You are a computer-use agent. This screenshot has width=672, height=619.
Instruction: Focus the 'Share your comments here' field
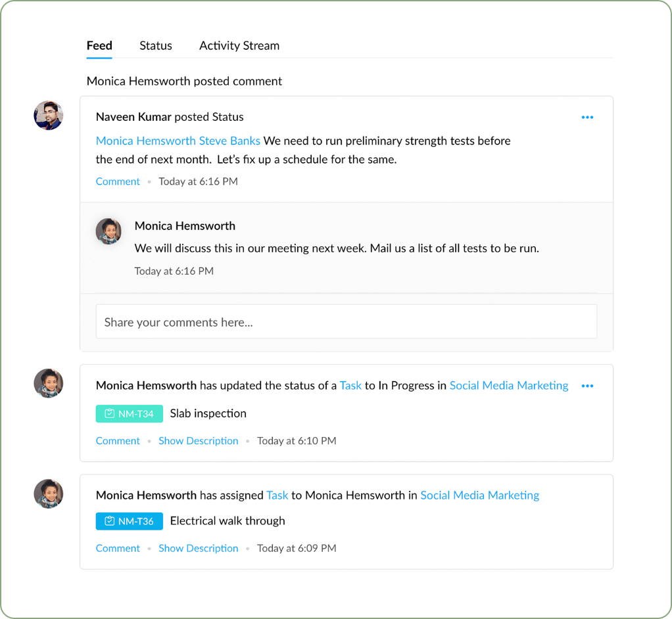pos(347,322)
